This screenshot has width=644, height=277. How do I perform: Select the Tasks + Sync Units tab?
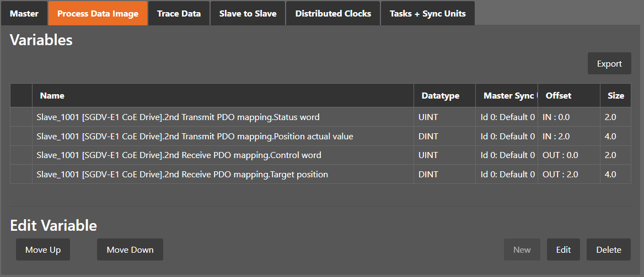tap(427, 13)
